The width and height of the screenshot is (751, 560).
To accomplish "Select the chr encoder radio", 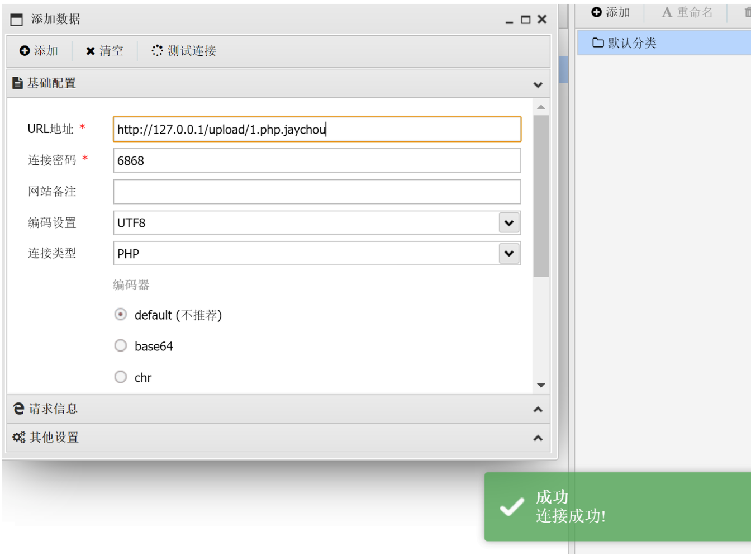I will (120, 377).
